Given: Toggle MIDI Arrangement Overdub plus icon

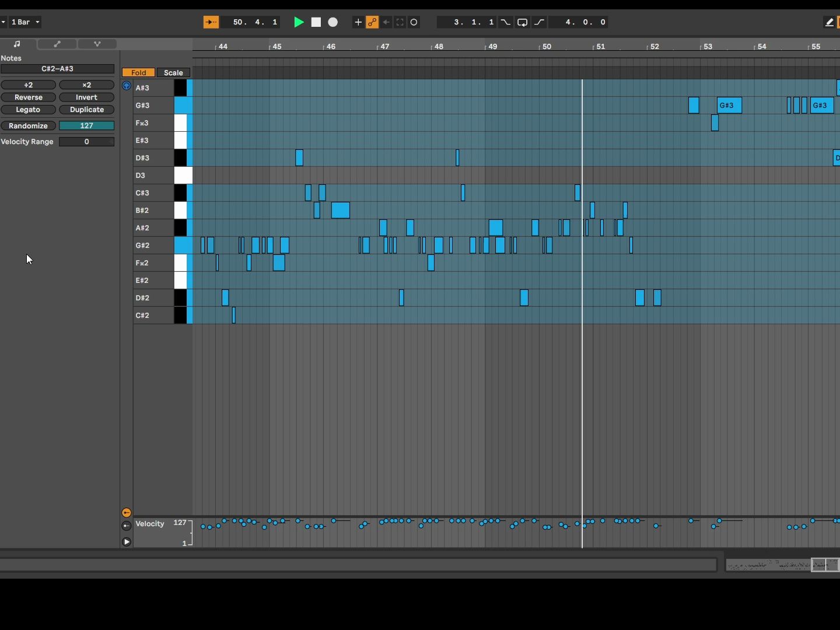Looking at the screenshot, I should click(x=358, y=22).
